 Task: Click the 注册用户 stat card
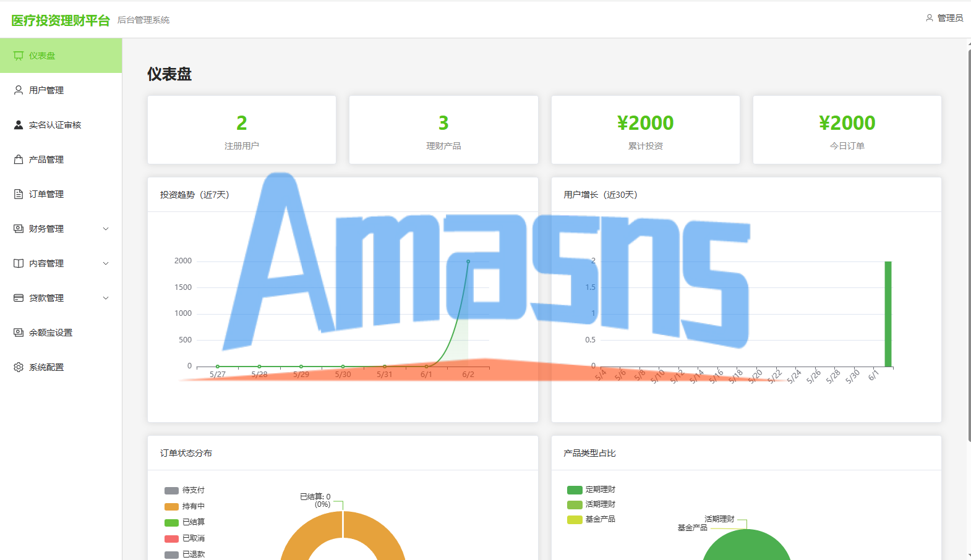click(242, 130)
